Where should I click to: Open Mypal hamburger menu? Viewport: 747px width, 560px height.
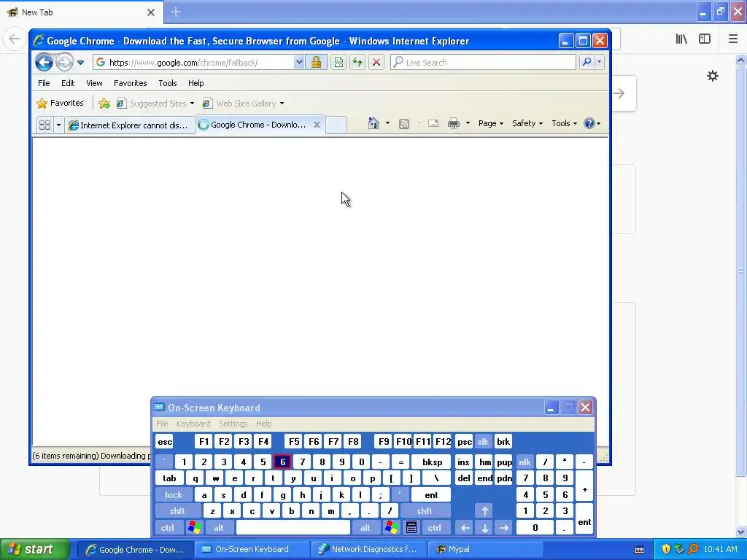(733, 39)
